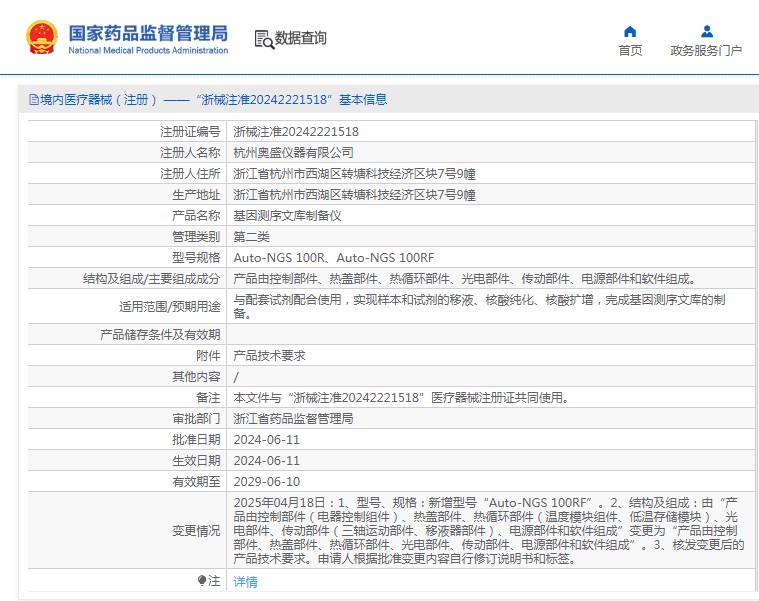Click approval department 浙江省药品监督管理局
This screenshot has width=759, height=601.
click(x=293, y=419)
